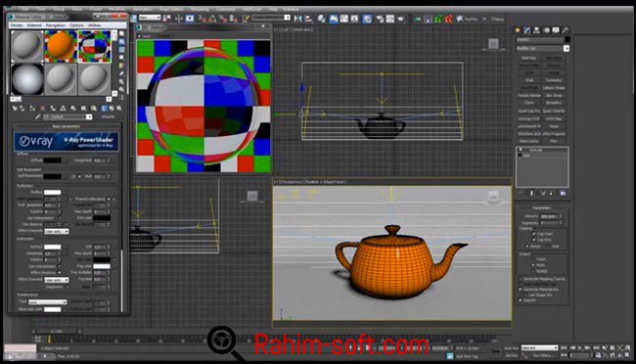
Task: Click the Go to Parent icon
Action: click(x=112, y=109)
